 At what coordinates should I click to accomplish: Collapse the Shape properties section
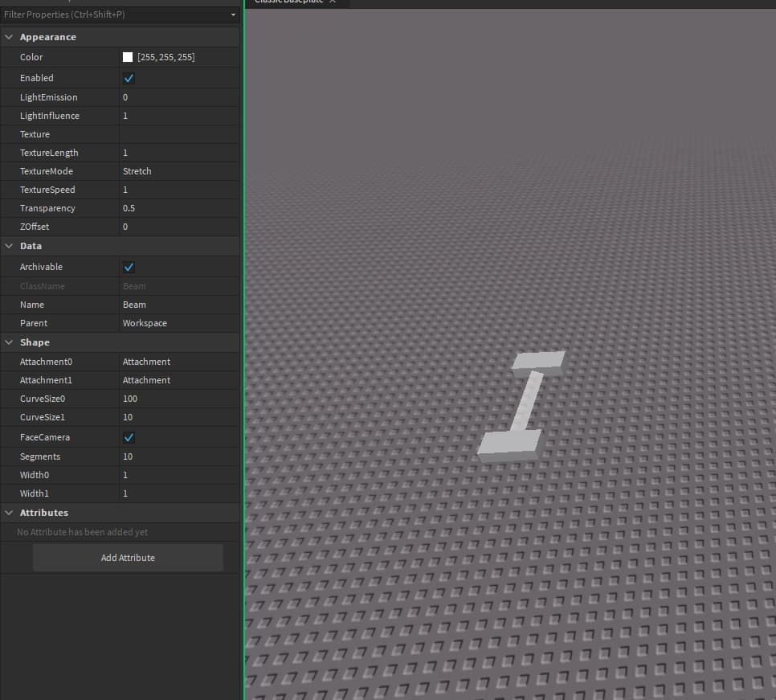coord(9,342)
